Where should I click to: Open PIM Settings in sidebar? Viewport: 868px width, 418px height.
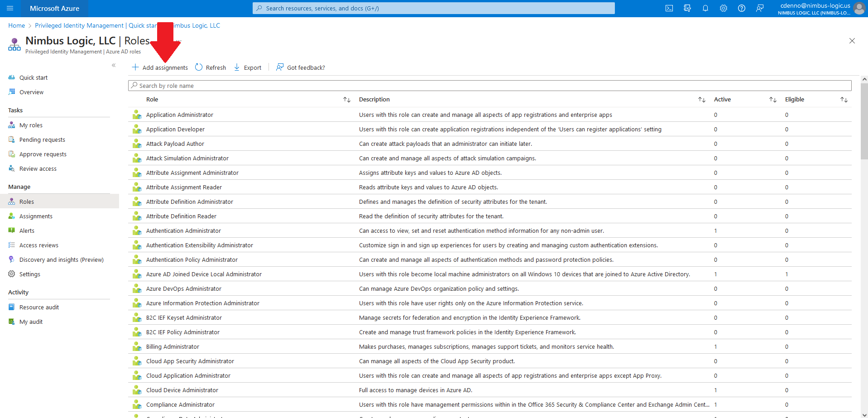(30, 274)
